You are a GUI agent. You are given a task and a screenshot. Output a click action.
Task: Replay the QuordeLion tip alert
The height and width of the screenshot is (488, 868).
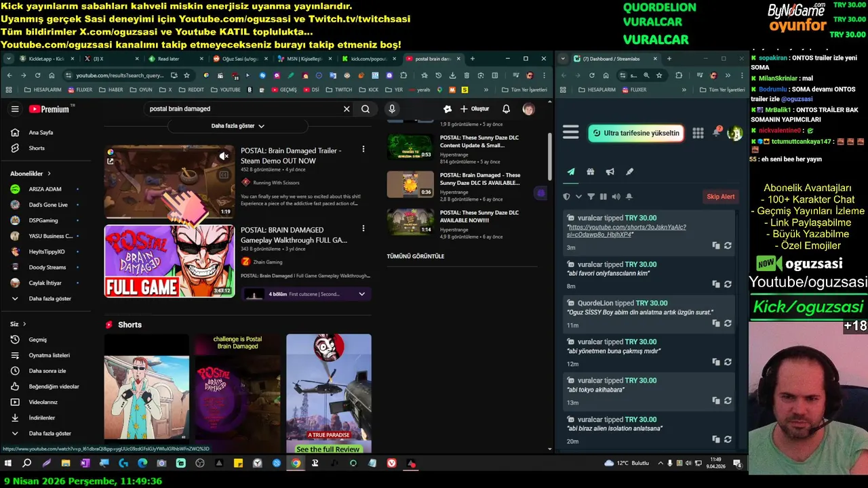tap(728, 323)
